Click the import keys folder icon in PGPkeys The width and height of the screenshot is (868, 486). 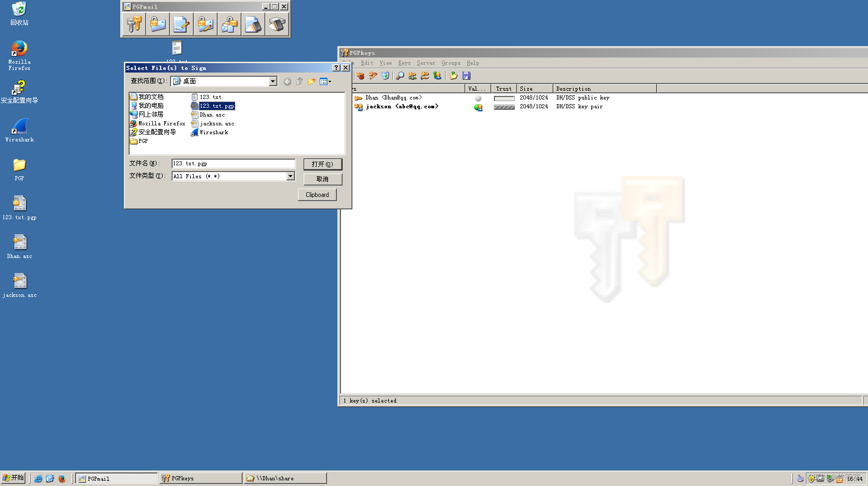click(x=453, y=76)
